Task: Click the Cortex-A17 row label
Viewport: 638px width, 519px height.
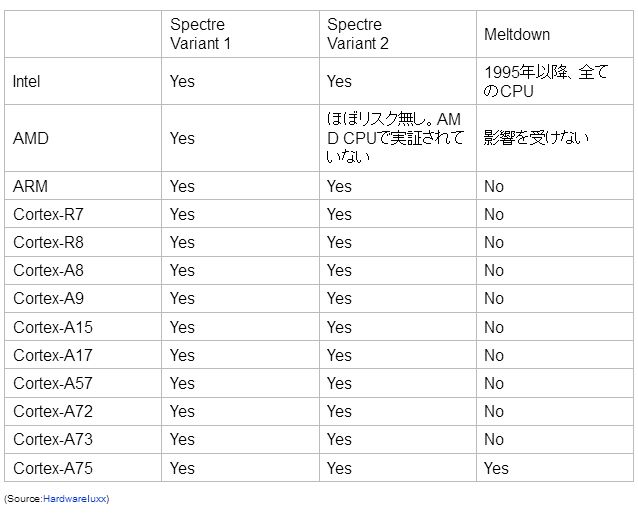Action: point(52,355)
